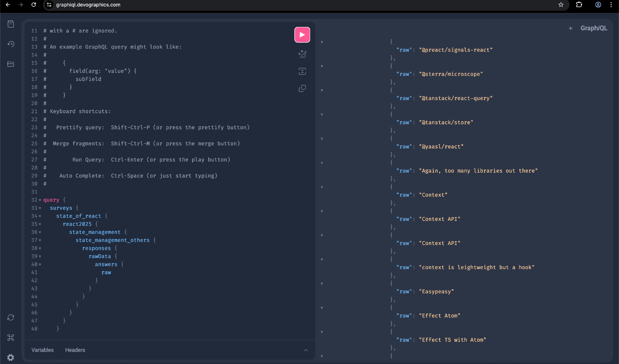Collapse the @preact/signals-react result object
Viewport: 619px width, 364px height.
[x=322, y=42]
